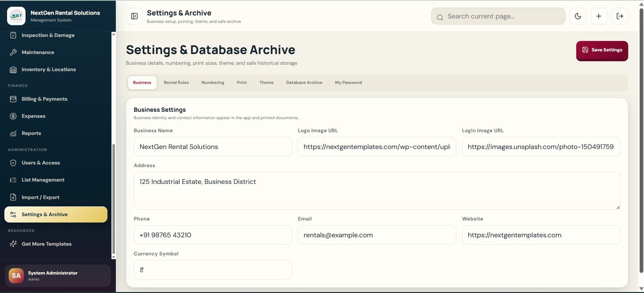The width and height of the screenshot is (644, 293).
Task: Click the Inspection & Damage clipboard icon
Action: (x=13, y=35)
